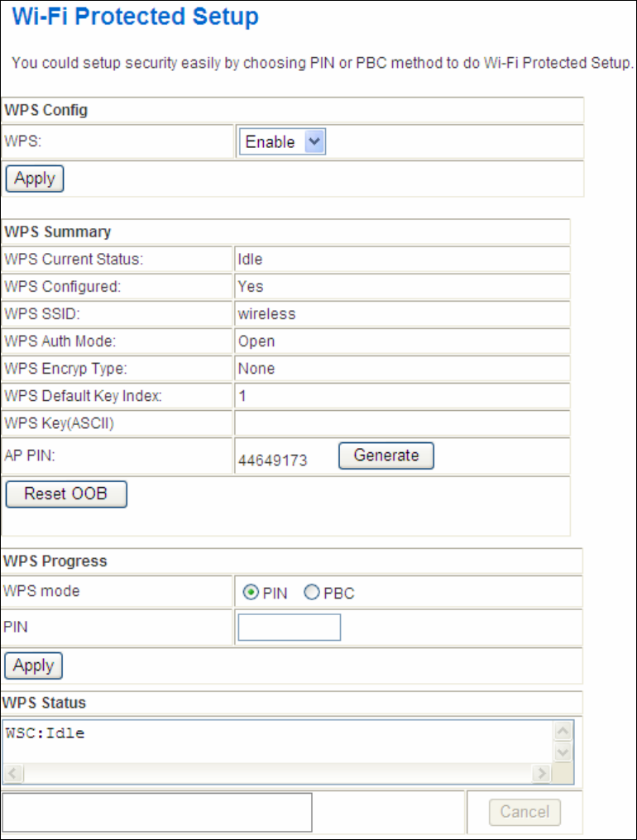Click the Wi-Fi Protected Setup heading

click(x=135, y=17)
